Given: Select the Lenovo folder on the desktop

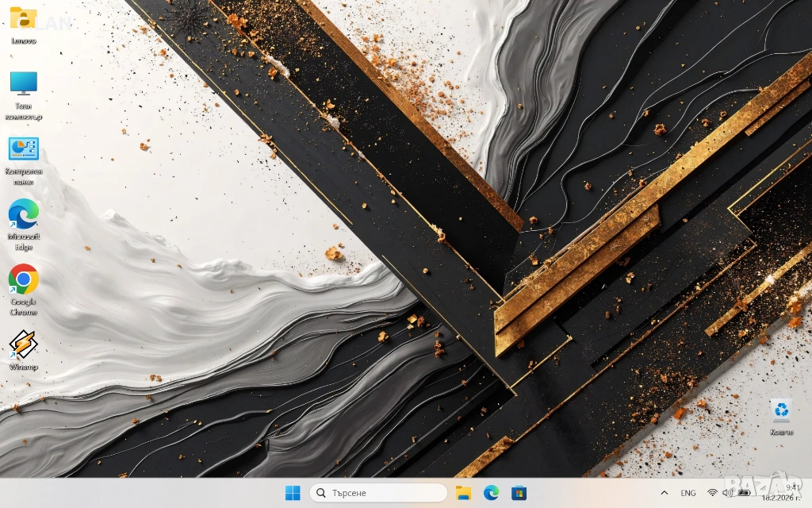Looking at the screenshot, I should [x=23, y=17].
